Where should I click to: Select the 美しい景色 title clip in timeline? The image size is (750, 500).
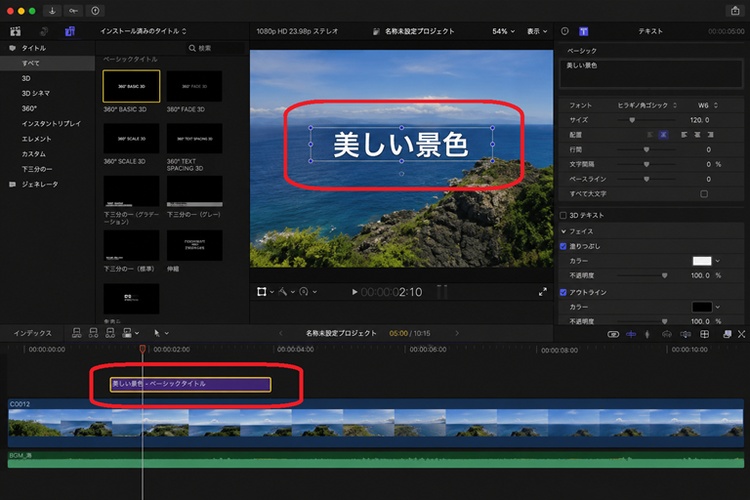[x=190, y=384]
